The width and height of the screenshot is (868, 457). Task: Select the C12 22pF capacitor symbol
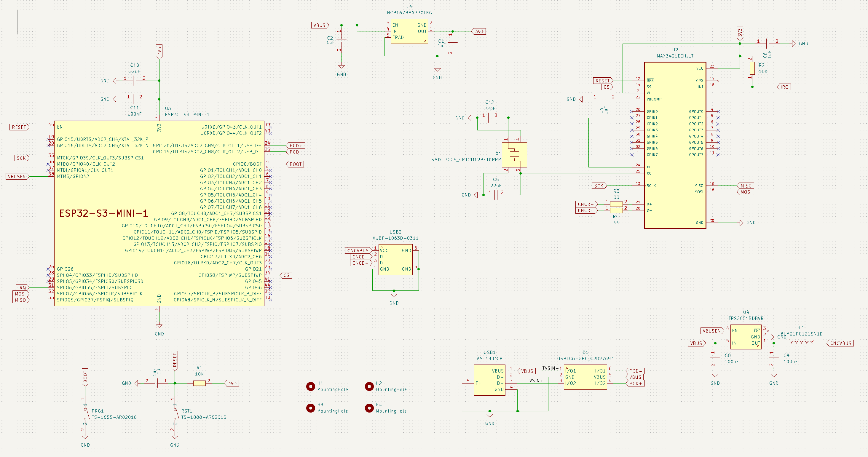point(490,118)
